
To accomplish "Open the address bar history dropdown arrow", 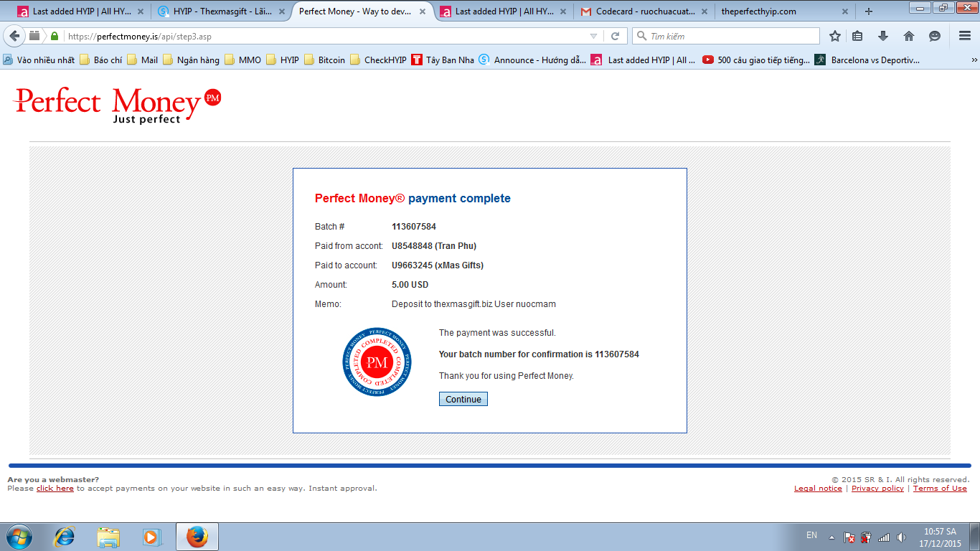I will click(x=593, y=36).
